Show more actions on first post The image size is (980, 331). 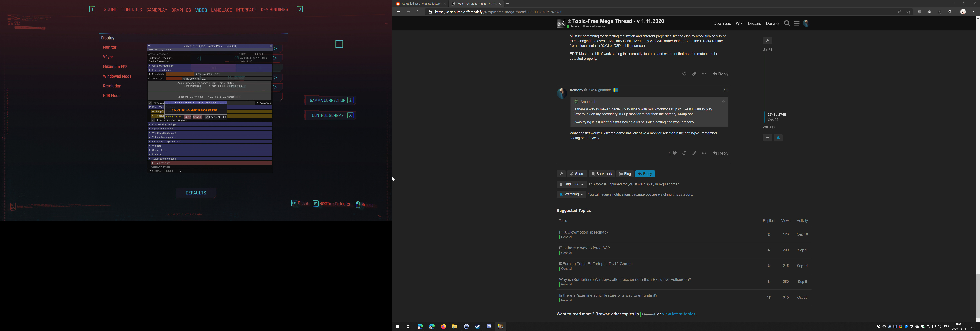click(x=704, y=74)
